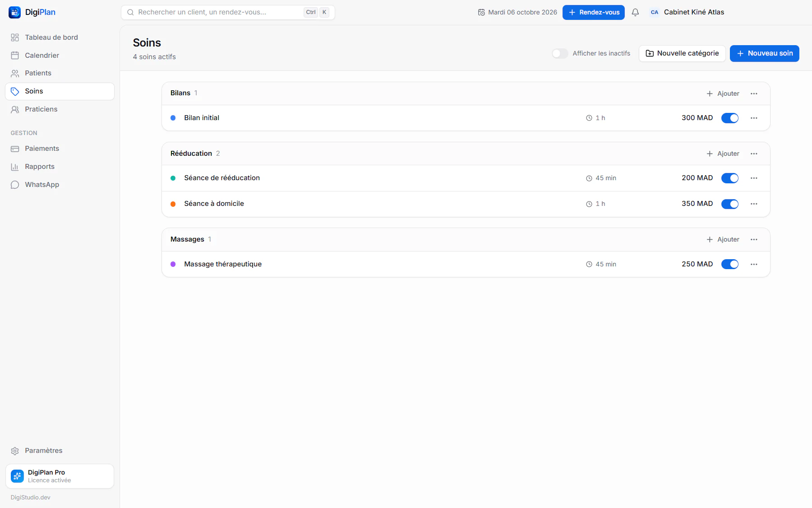This screenshot has height=508, width=812.
Task: Click the calendar icon beside the date
Action: tap(481, 12)
